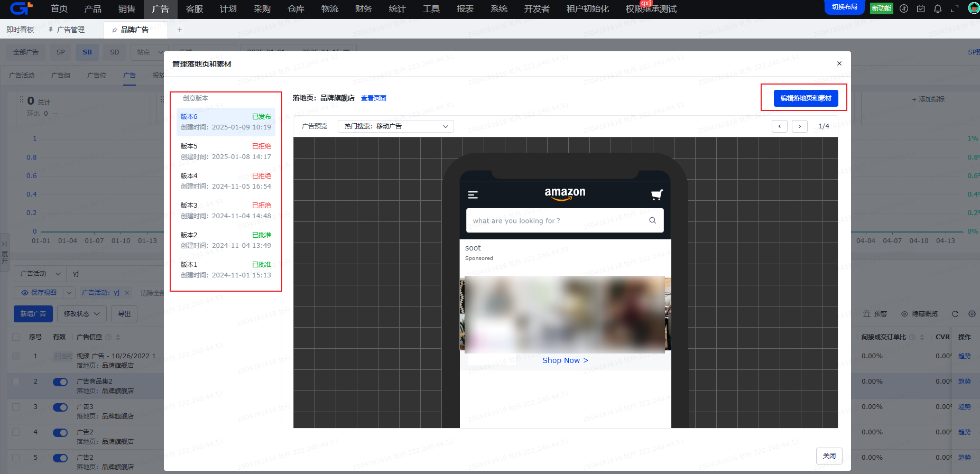
Task: Toggle the enable switch for 广告3
Action: (x=60, y=407)
